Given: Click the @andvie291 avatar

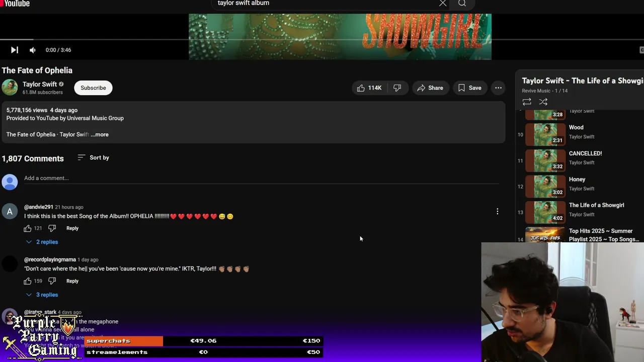Looking at the screenshot, I should (10, 212).
